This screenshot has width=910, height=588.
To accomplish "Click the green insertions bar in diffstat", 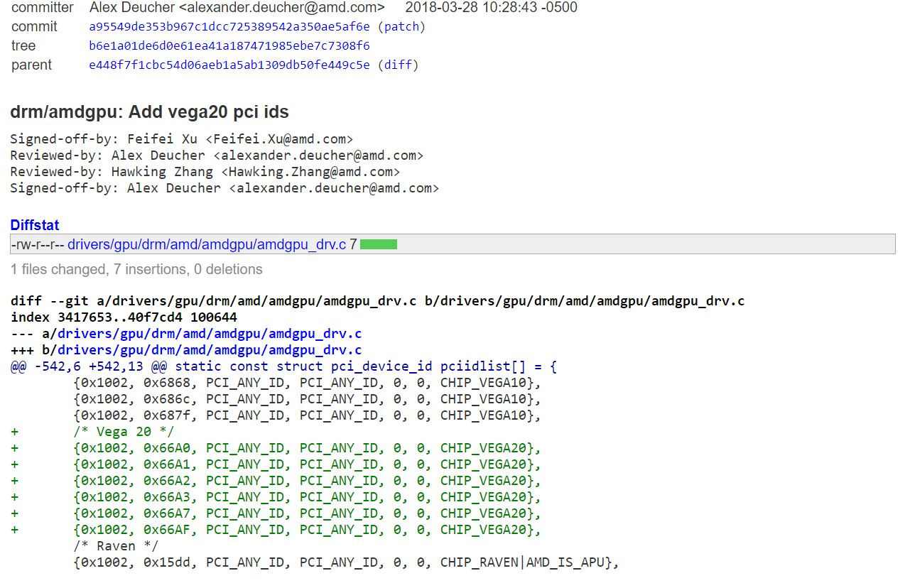I will click(x=378, y=245).
